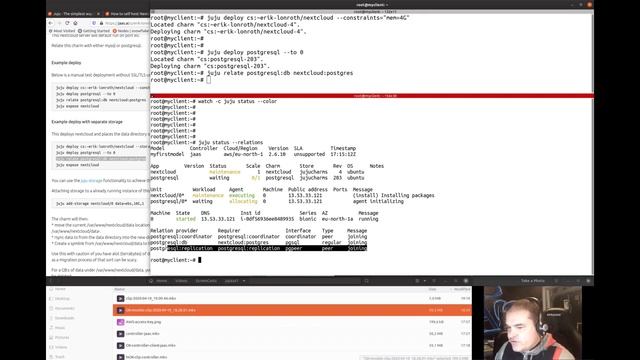This screenshot has height=360, width=640.
Task: Click 'aws/eu-north-1' cloud region value
Action: (x=243, y=154)
